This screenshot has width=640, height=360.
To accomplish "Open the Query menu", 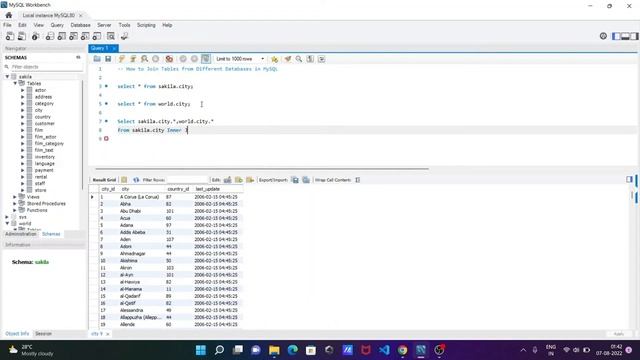I will click(57, 25).
